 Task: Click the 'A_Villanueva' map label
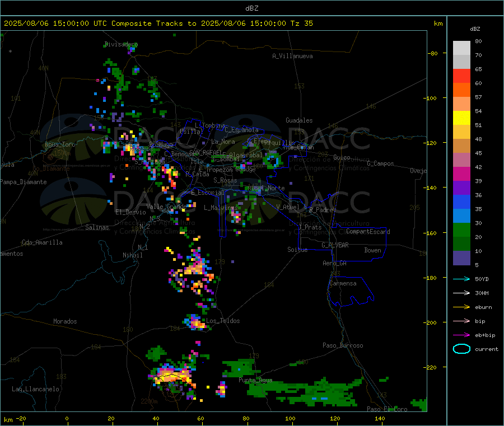click(292, 56)
